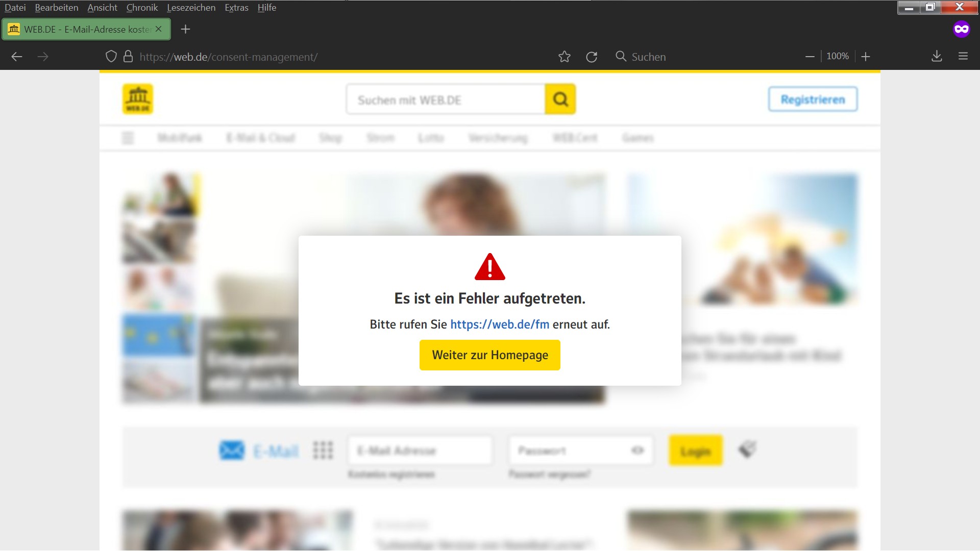Zoom in with the plus button
The height and width of the screenshot is (551, 980).
pos(866,57)
